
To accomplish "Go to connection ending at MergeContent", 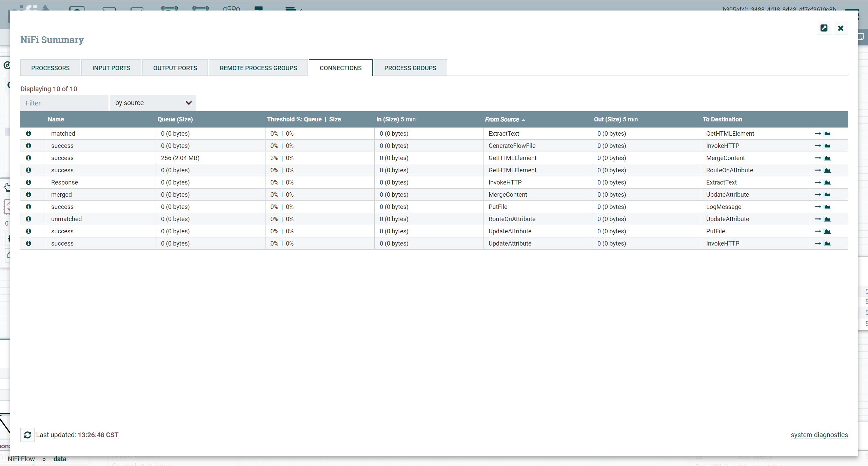I will (x=818, y=158).
